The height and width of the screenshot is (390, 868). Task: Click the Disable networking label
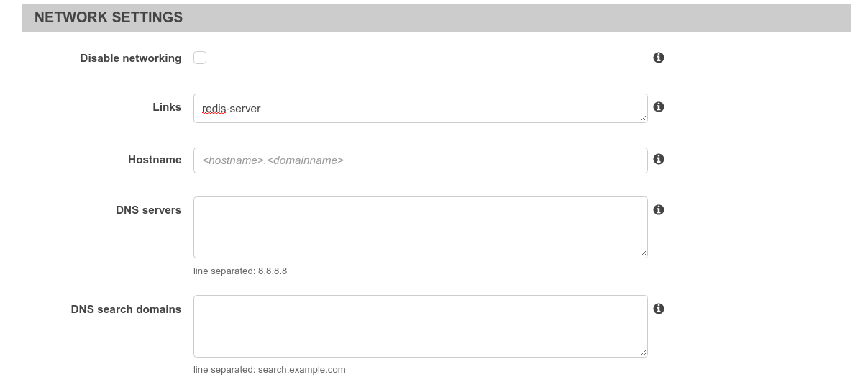pyautogui.click(x=130, y=58)
